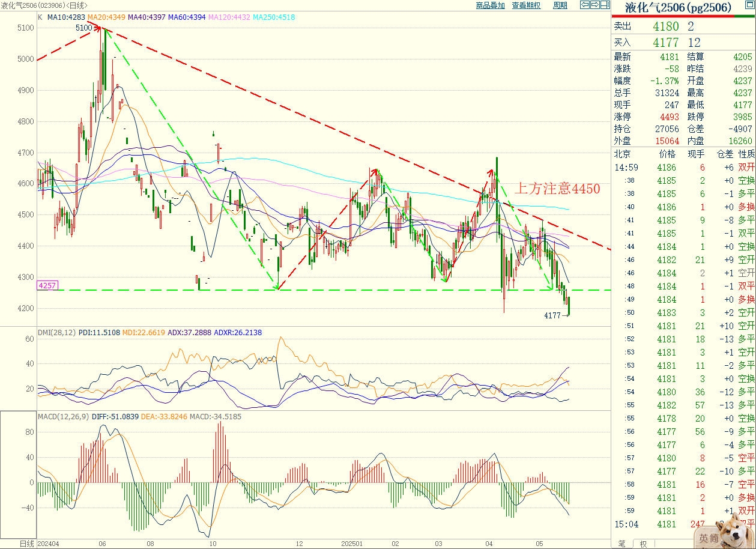
Task: Click the 持仓 open interest 27056
Action: pos(667,129)
